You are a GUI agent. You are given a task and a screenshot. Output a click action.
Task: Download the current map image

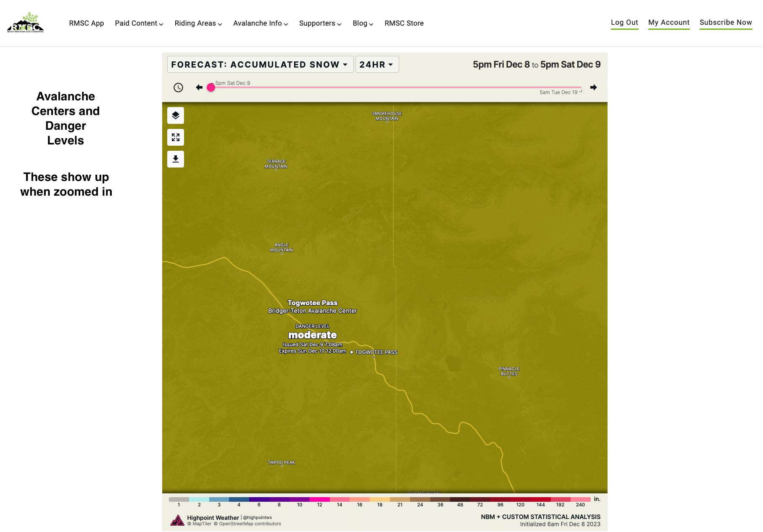click(x=176, y=159)
